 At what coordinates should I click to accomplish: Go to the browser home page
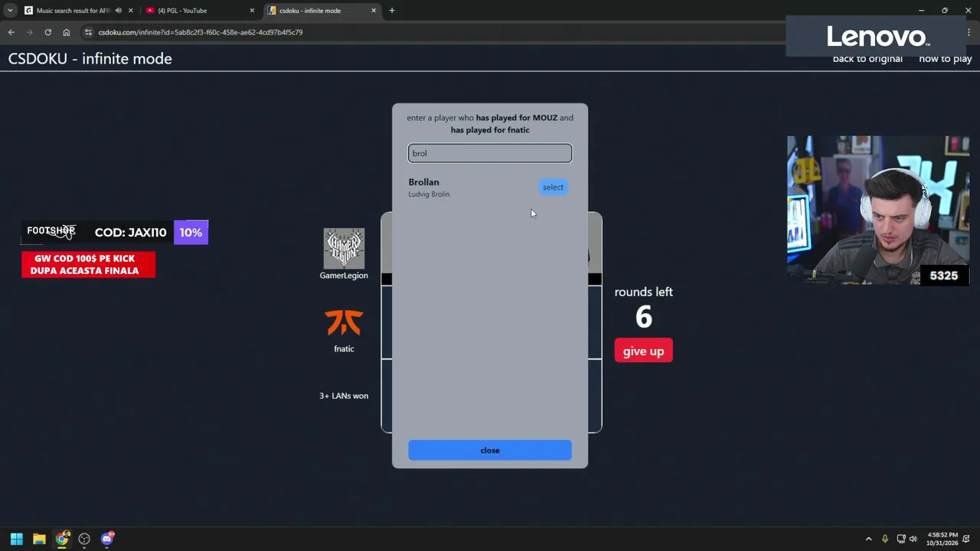click(x=67, y=32)
